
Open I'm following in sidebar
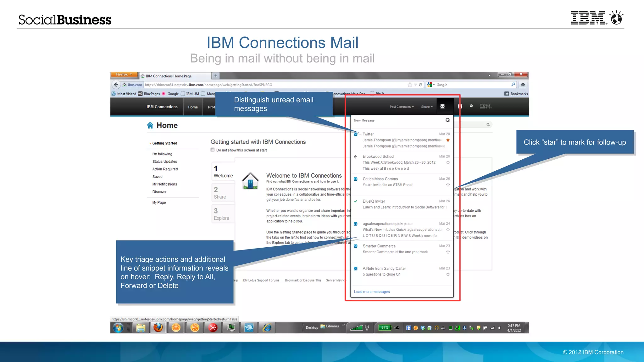[162, 154]
